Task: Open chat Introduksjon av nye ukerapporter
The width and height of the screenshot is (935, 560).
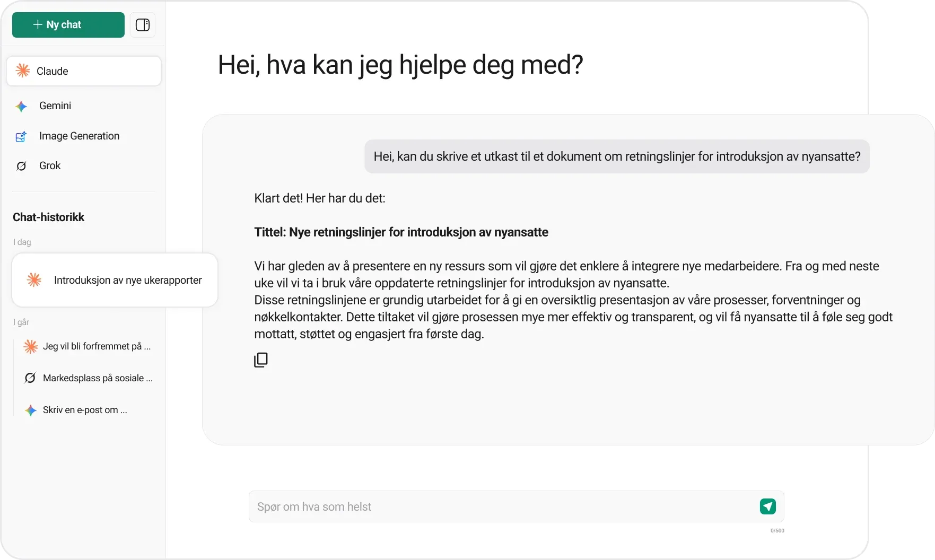Action: pos(127,280)
